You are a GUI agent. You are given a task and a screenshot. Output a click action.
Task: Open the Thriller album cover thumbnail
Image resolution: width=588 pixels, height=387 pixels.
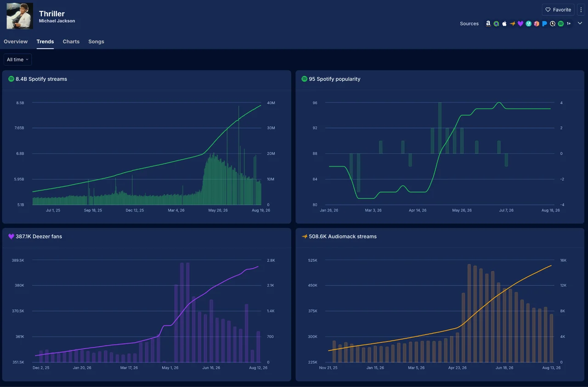[x=20, y=17]
